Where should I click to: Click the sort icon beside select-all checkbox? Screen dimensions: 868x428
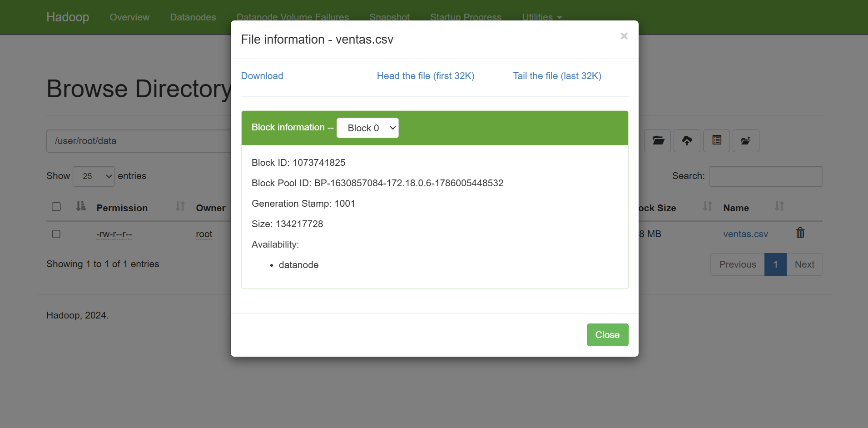coord(81,206)
